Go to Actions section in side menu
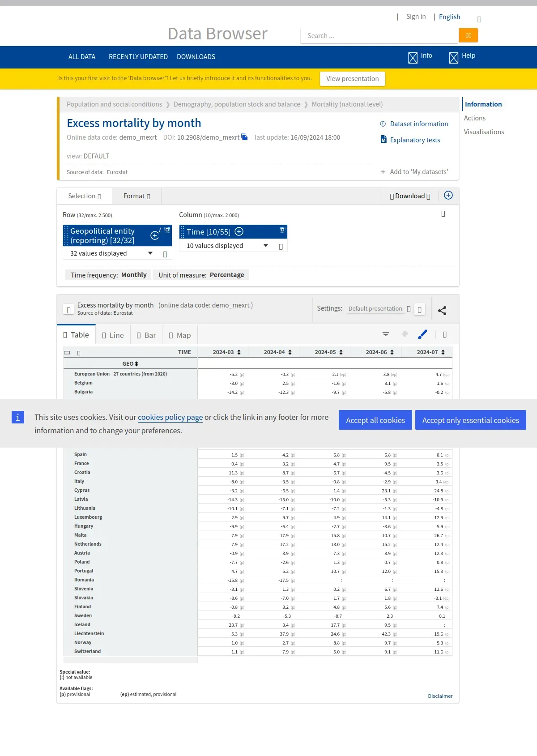 [x=475, y=118]
